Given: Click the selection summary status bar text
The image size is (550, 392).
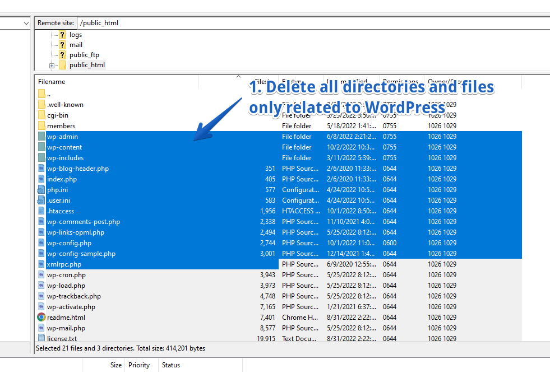Looking at the screenshot, I should 121,348.
